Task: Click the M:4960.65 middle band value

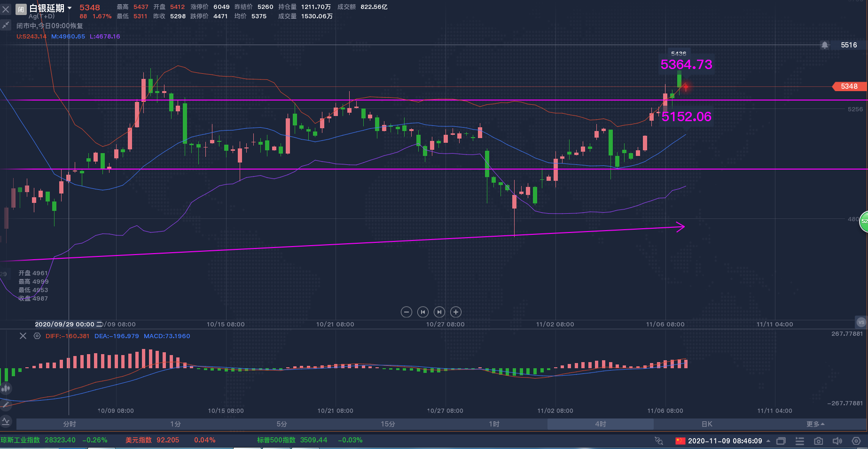Action: pos(68,37)
